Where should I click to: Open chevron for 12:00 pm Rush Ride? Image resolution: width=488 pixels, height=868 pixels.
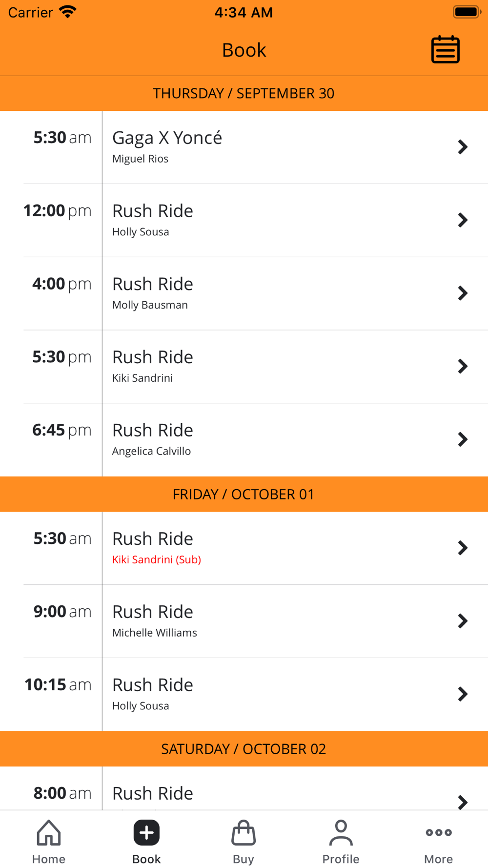[463, 220]
